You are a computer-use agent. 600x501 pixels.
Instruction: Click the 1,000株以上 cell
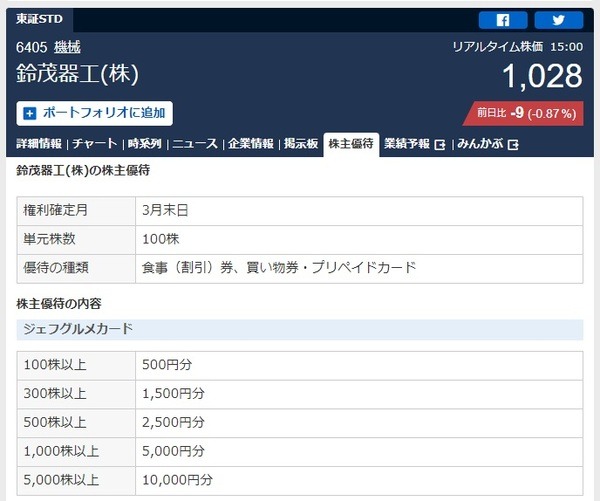(76, 452)
